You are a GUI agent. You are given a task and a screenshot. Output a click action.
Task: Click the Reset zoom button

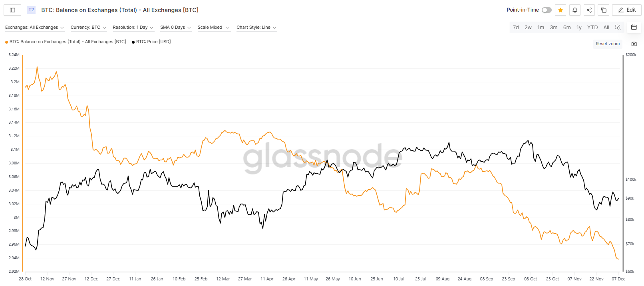coord(607,44)
